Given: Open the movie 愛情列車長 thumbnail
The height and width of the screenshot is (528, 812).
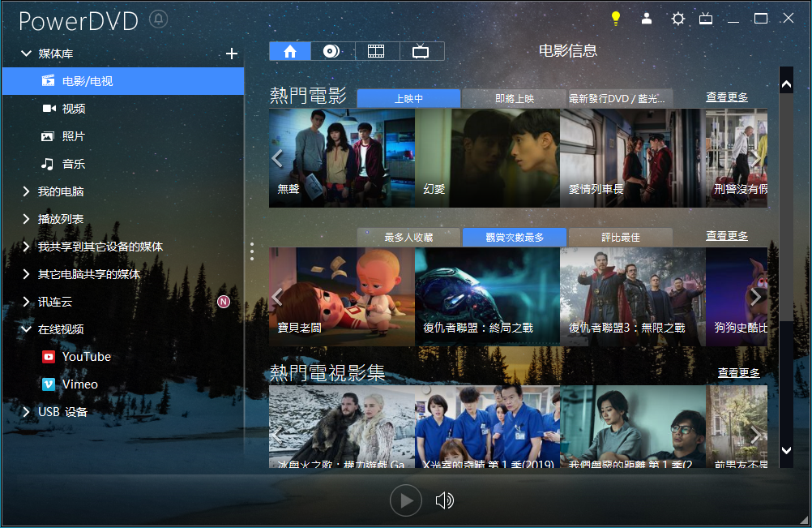Looking at the screenshot, I should 633,158.
